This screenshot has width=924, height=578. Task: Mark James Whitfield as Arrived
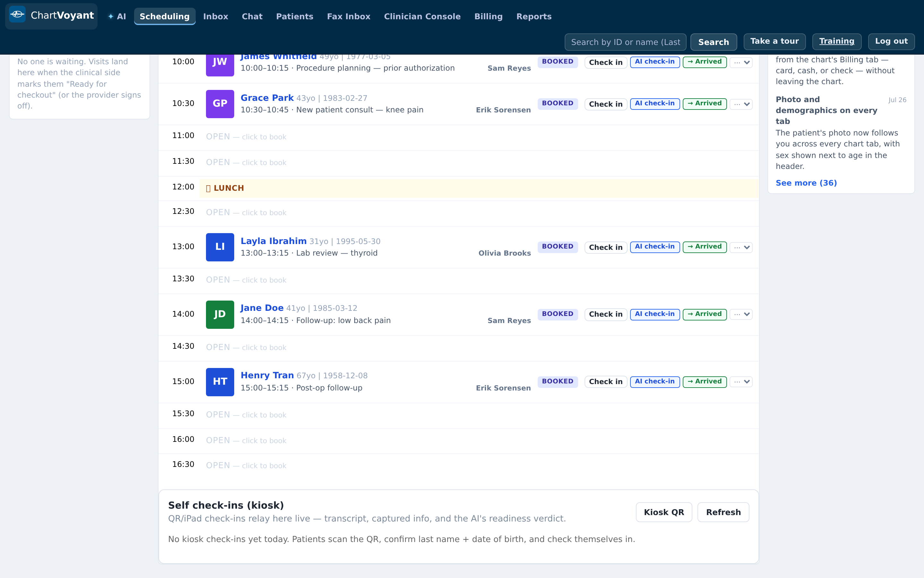[705, 62]
